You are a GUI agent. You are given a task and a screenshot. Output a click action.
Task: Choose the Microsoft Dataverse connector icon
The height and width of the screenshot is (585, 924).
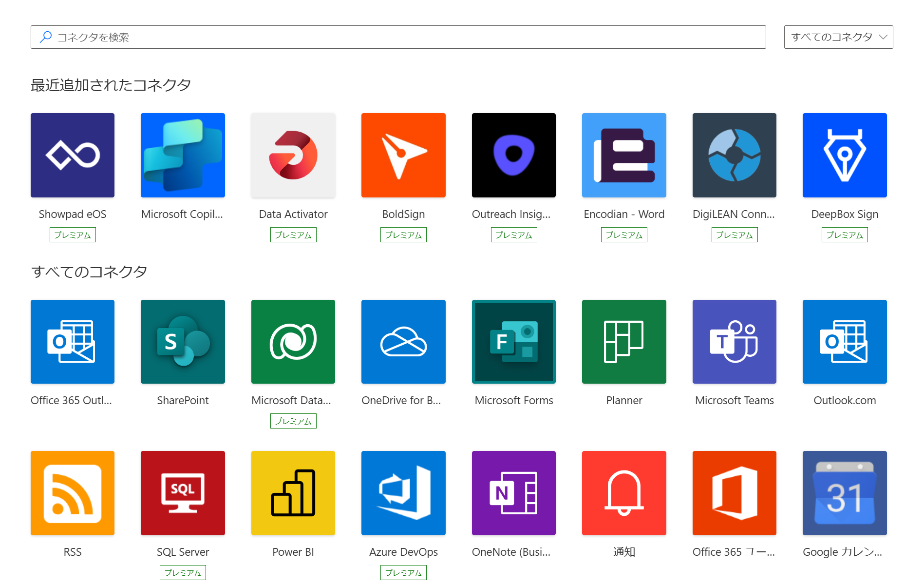(293, 342)
